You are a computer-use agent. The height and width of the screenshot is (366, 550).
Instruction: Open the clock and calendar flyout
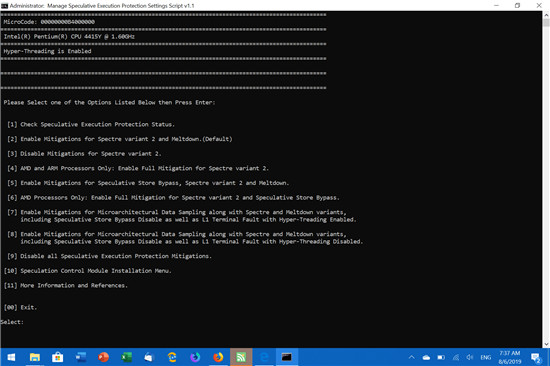coord(510,357)
